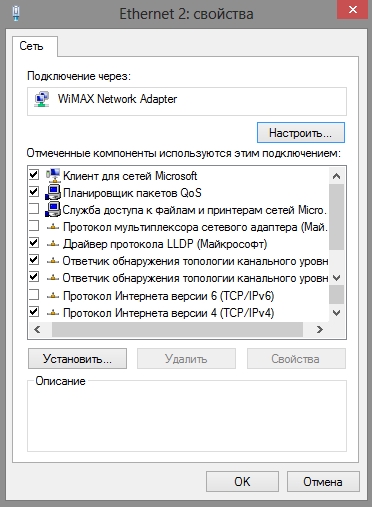The height and width of the screenshot is (507, 372).
Task: Select the Клиент для сетей Microsoft row
Action: (179, 175)
